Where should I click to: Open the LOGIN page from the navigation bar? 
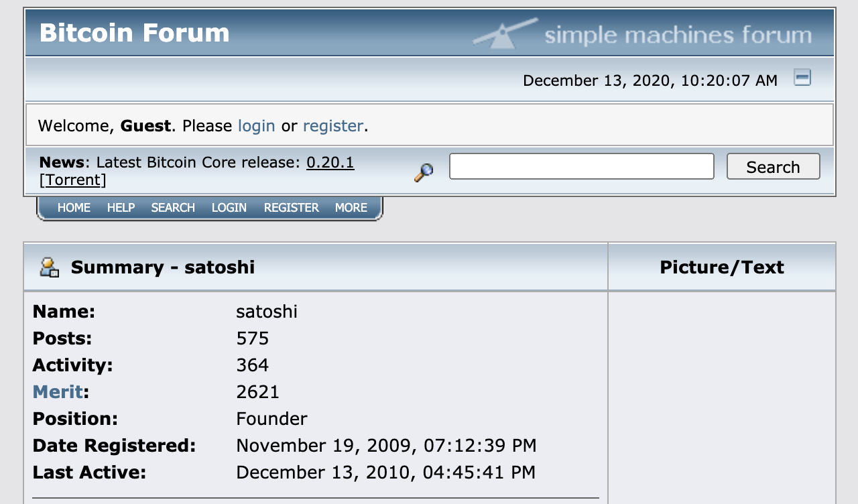pos(229,208)
